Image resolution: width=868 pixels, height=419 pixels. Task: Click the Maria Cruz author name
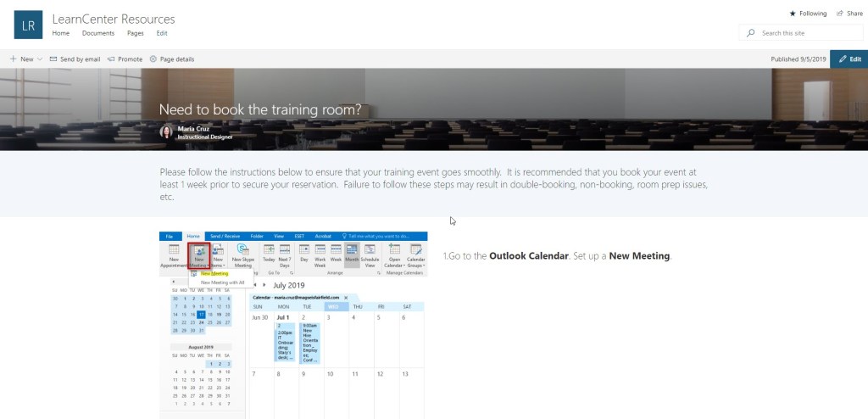(x=195, y=129)
